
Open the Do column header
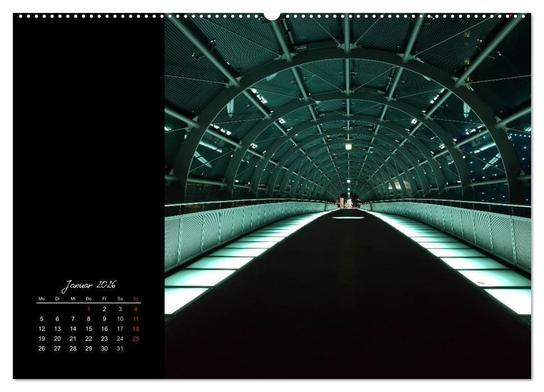(x=89, y=299)
